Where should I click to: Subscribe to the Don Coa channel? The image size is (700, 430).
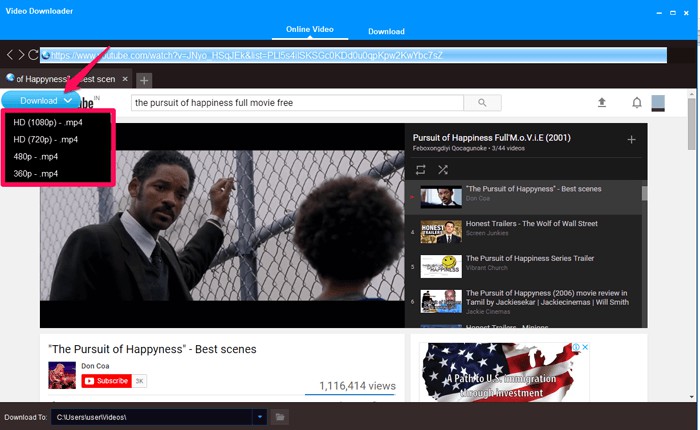click(106, 381)
